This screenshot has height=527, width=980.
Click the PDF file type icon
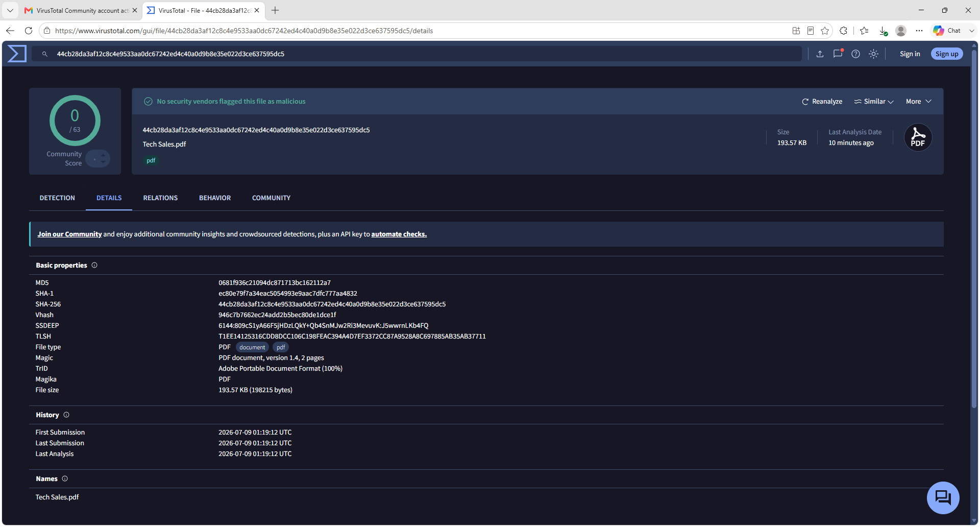918,137
